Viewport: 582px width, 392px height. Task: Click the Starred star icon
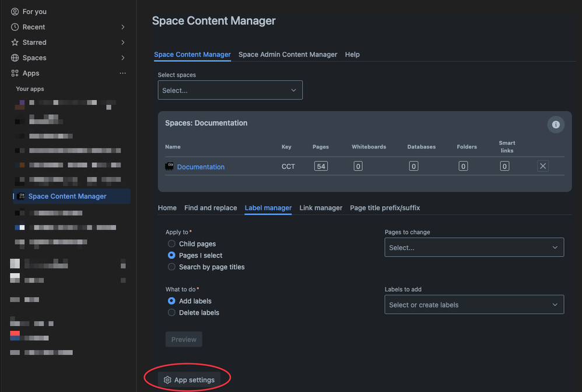(15, 43)
